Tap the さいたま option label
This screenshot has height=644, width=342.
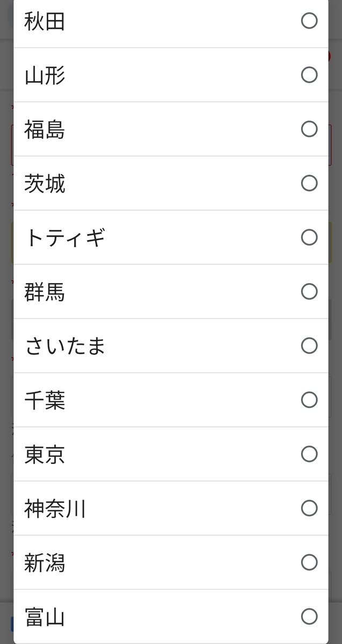[65, 346]
